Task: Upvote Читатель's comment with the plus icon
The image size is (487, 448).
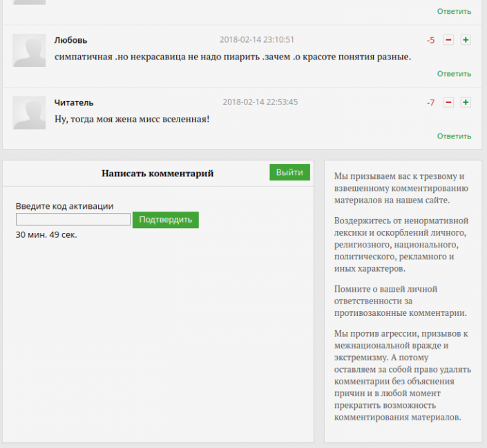Action: [x=466, y=102]
